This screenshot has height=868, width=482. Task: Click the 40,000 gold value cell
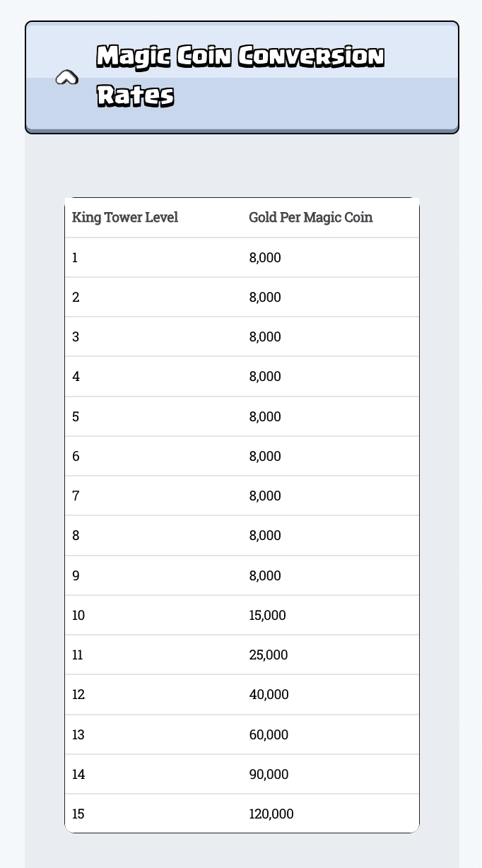pos(269,694)
